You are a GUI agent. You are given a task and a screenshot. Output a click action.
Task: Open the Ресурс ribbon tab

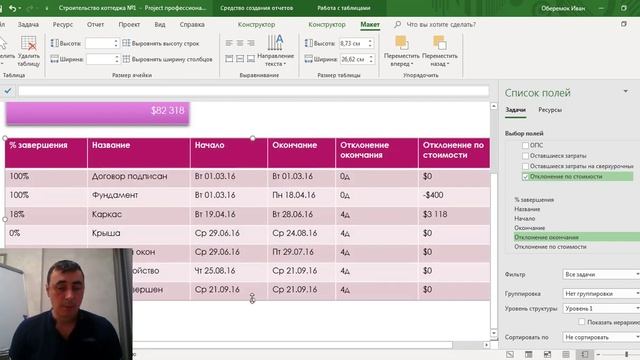63,24
